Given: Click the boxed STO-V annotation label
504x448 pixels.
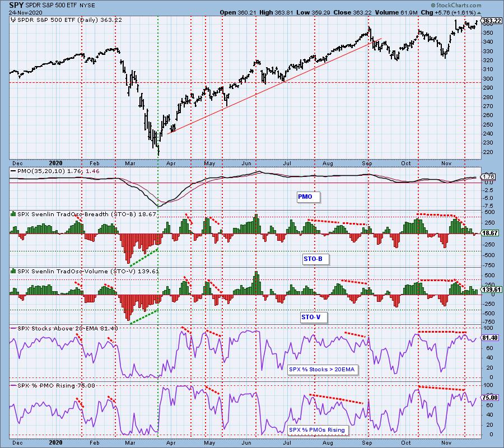Looking at the screenshot, I should tap(314, 317).
